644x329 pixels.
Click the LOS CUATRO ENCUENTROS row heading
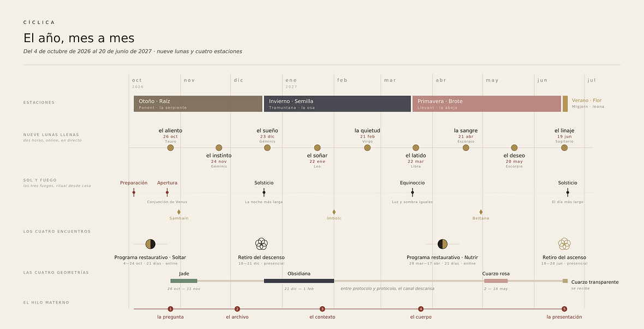coord(57,232)
